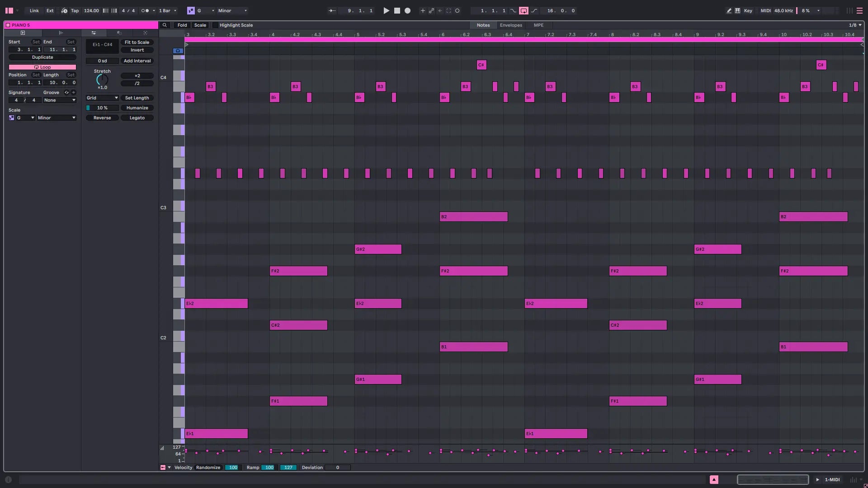The height and width of the screenshot is (488, 868).
Task: Toggle the Loop switch in transport
Action: [x=524, y=10]
